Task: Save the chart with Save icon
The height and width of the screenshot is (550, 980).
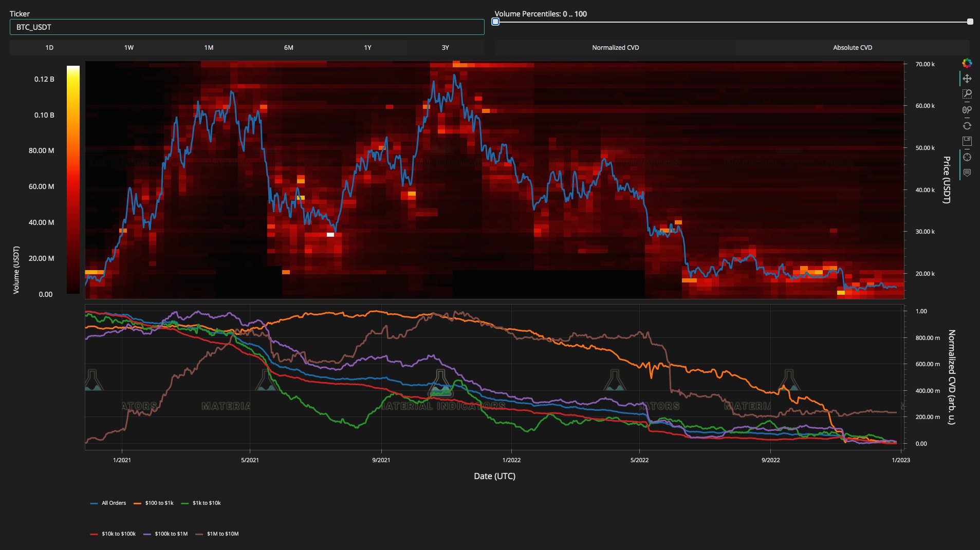Action: 967,141
